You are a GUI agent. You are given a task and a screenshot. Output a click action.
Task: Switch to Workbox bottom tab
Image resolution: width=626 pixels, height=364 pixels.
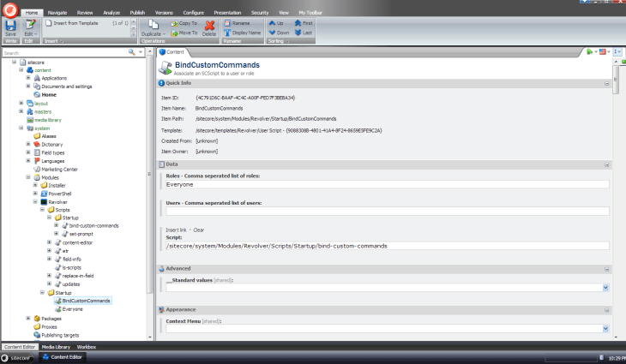[87, 347]
